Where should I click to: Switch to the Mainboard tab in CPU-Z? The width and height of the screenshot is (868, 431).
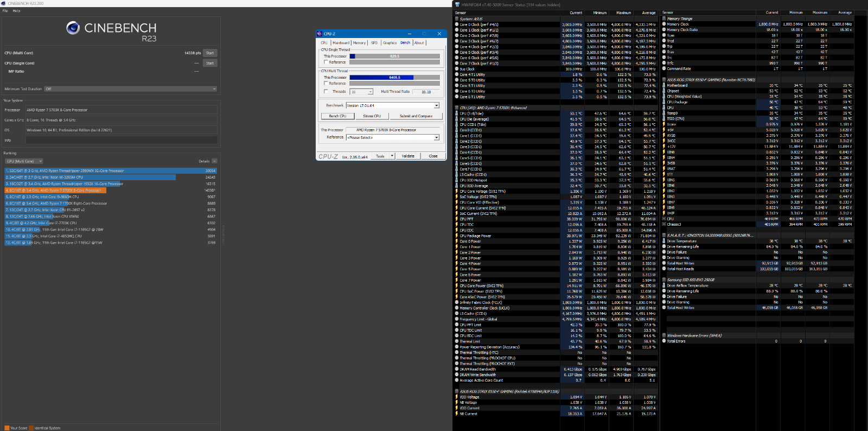coord(341,43)
